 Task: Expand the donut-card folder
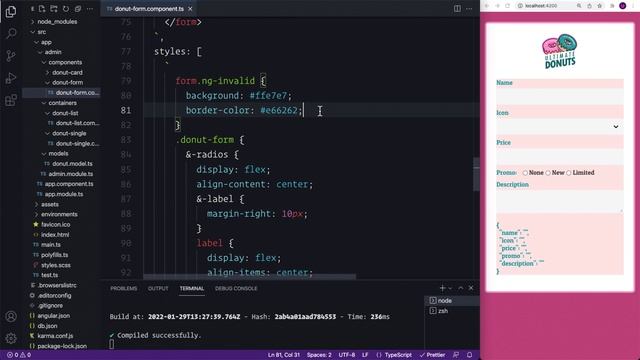(63, 73)
